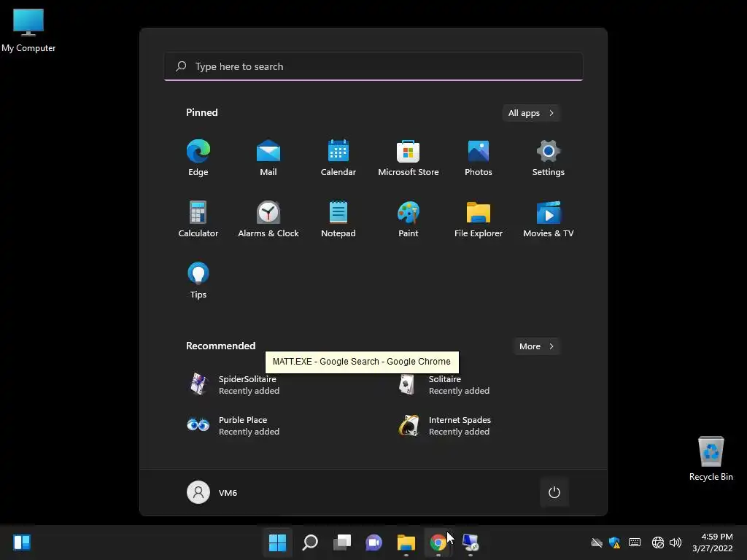
Task: Expand the All apps list
Action: [x=531, y=113]
